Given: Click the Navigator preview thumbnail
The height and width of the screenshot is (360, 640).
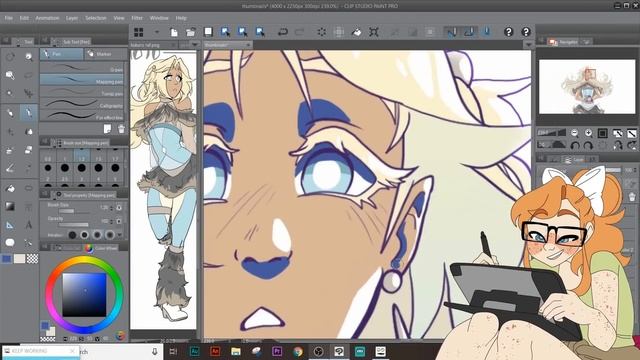Looking at the screenshot, I should (x=587, y=87).
